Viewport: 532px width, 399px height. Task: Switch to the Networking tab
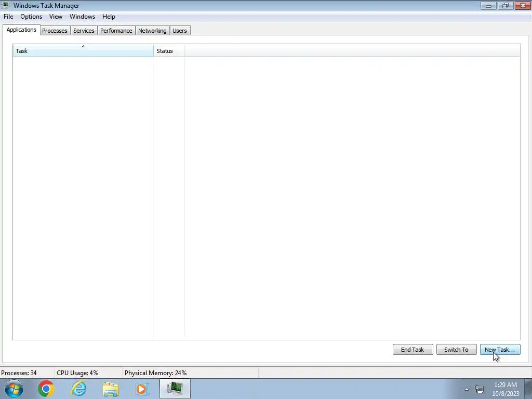[x=152, y=31]
